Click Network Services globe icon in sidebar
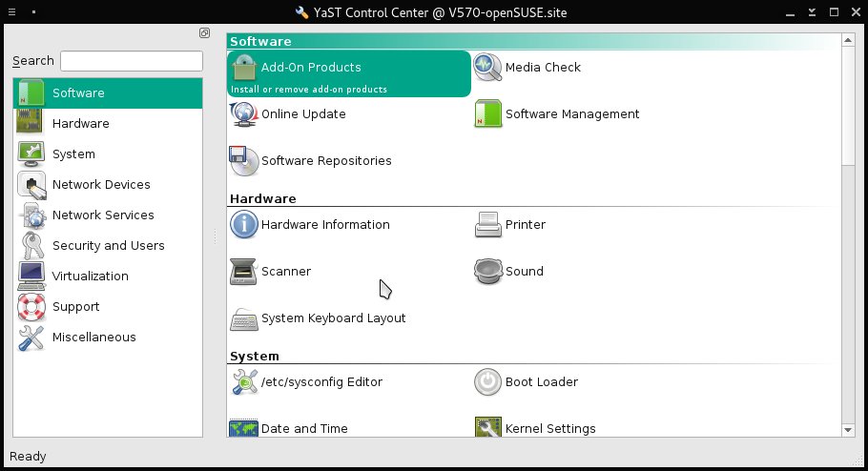This screenshot has height=471, width=868. [x=32, y=215]
